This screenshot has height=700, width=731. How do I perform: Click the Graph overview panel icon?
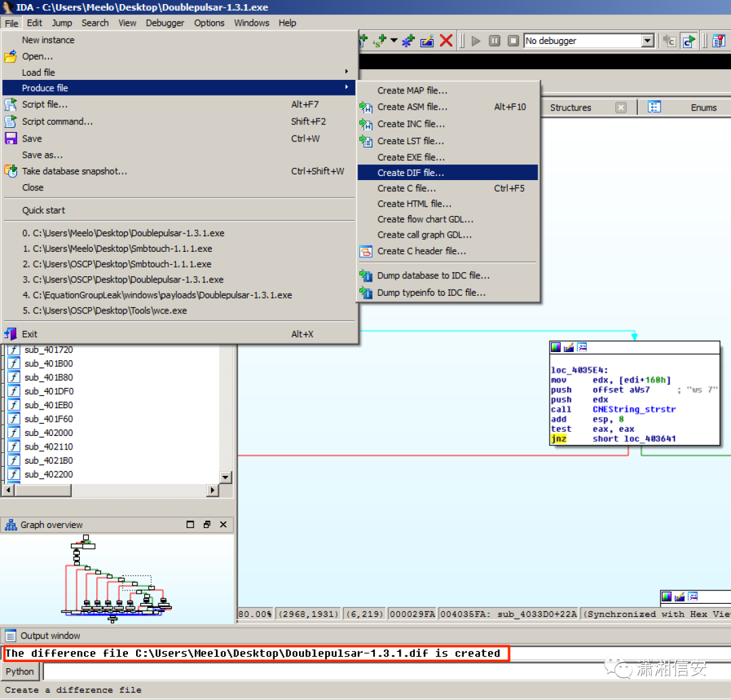(x=11, y=525)
